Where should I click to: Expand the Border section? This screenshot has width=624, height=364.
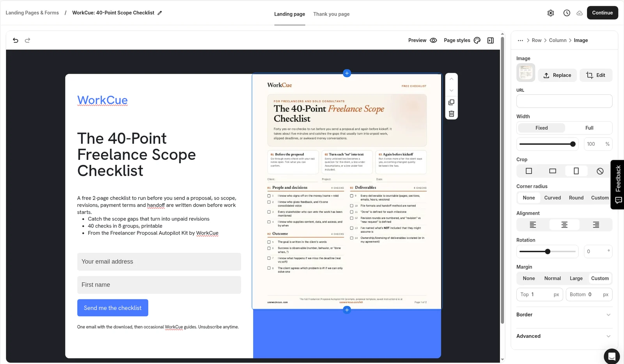[564, 315]
